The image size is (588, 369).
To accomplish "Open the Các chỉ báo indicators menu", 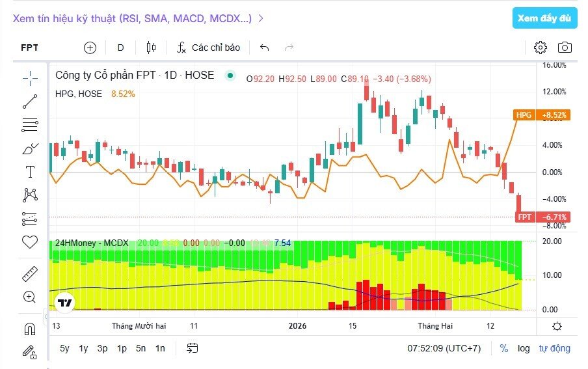I will coord(209,48).
